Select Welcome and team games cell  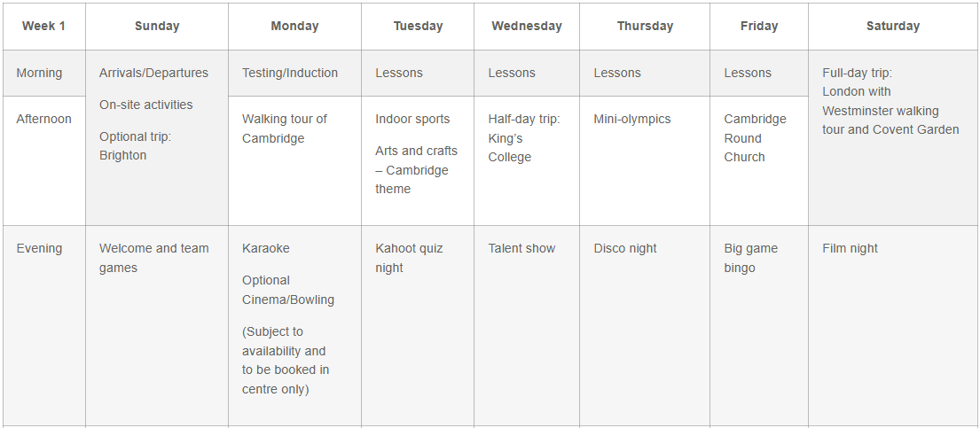tap(154, 259)
